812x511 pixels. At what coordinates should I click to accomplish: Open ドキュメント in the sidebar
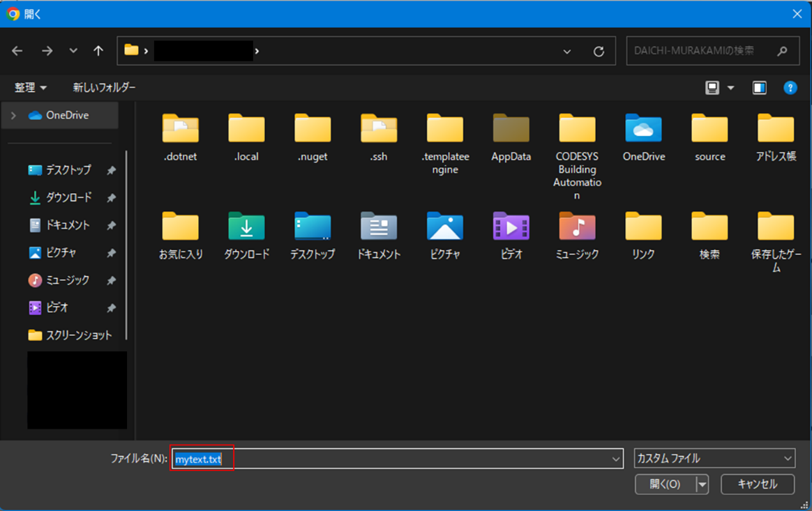(68, 224)
